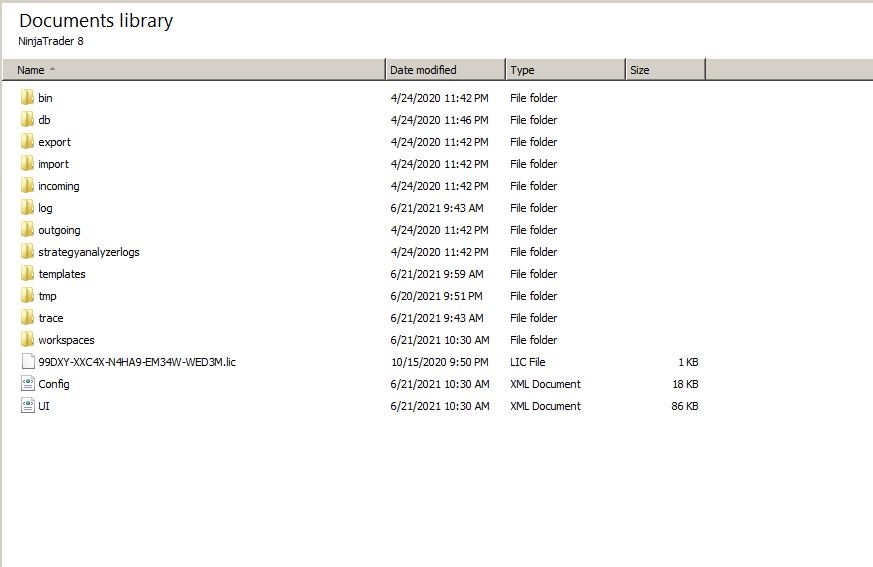873x567 pixels.
Task: Click the date '6/20/2021 9:51 PM'
Action: (436, 296)
